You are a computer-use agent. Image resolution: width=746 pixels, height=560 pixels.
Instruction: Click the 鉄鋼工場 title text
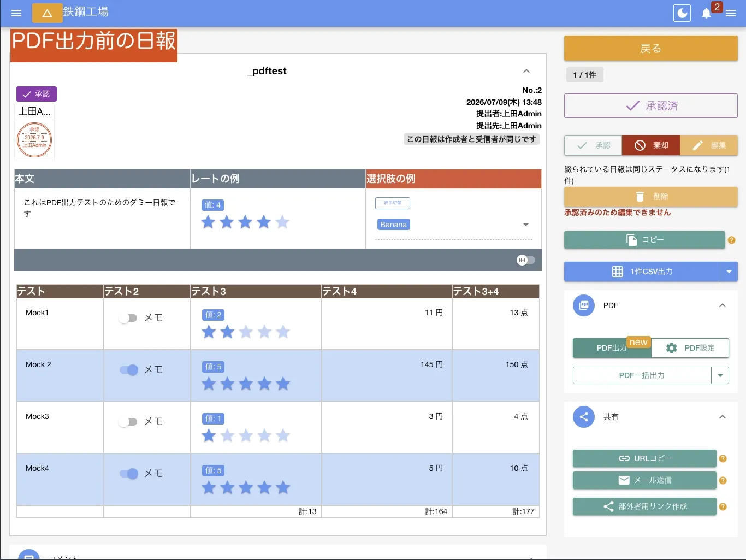[x=86, y=12]
